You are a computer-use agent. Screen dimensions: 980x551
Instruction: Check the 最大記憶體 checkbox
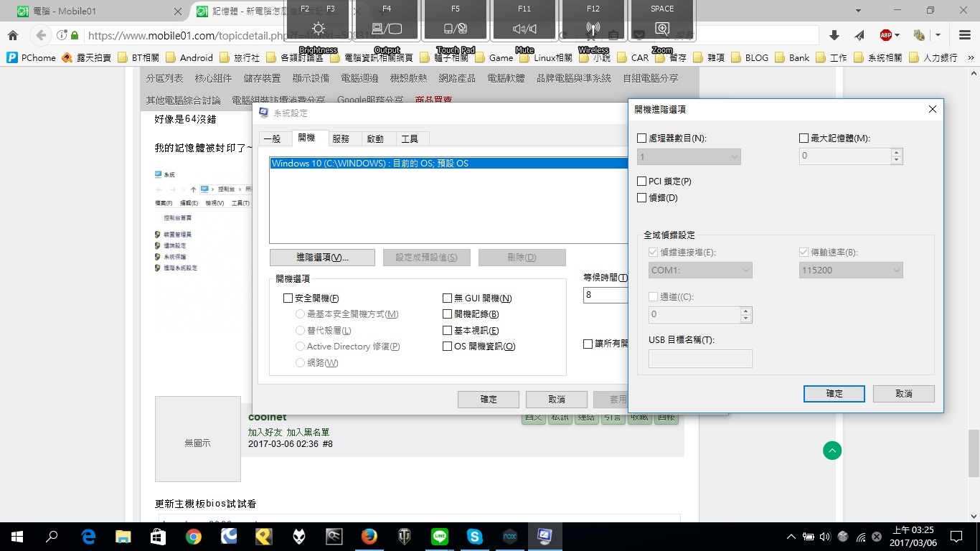coord(804,138)
